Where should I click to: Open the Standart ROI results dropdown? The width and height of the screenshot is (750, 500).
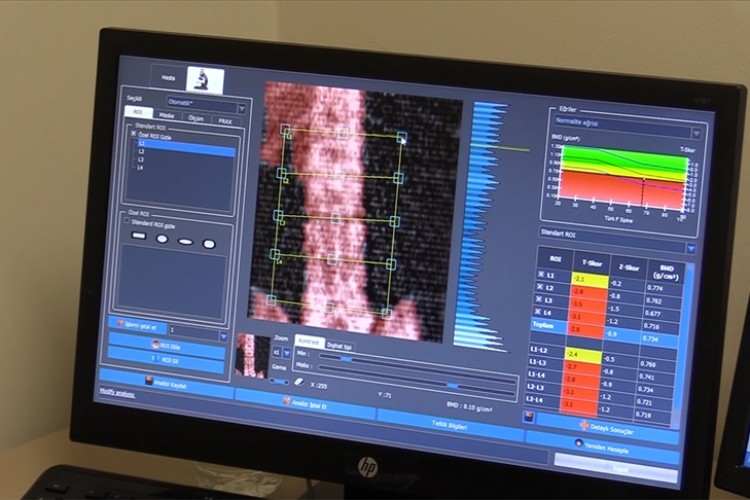point(617,240)
